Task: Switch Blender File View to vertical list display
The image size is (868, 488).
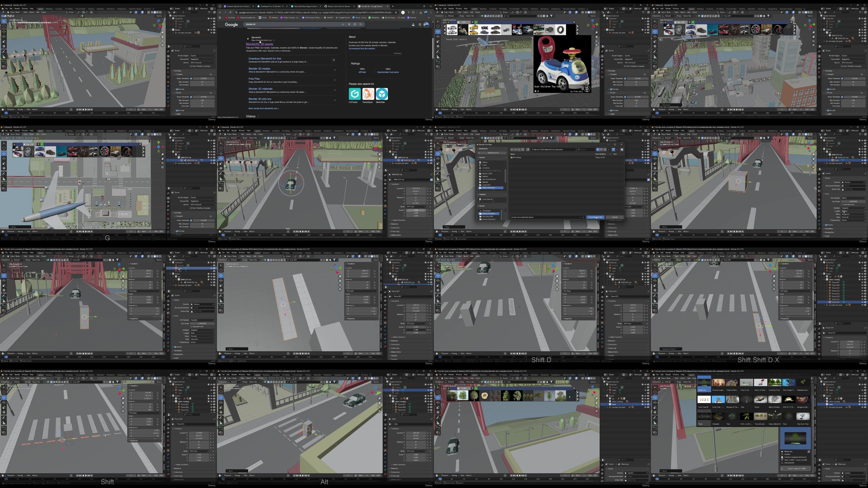Action: 598,150
